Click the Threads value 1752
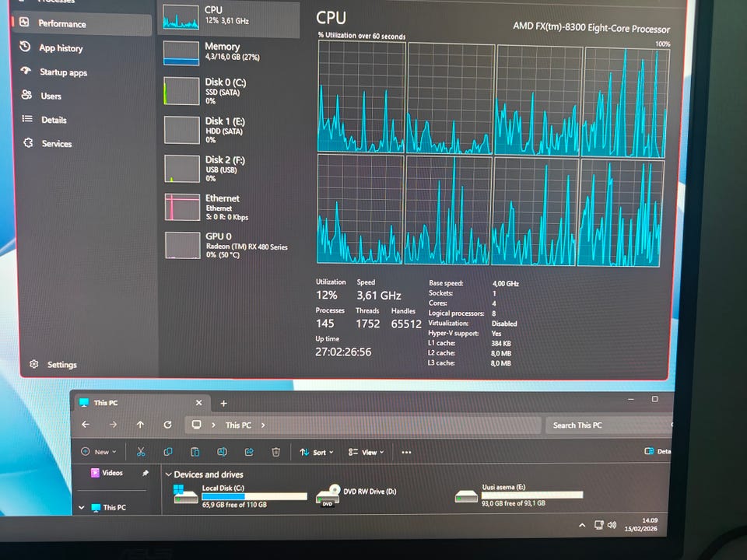747x560 pixels. pos(368,324)
